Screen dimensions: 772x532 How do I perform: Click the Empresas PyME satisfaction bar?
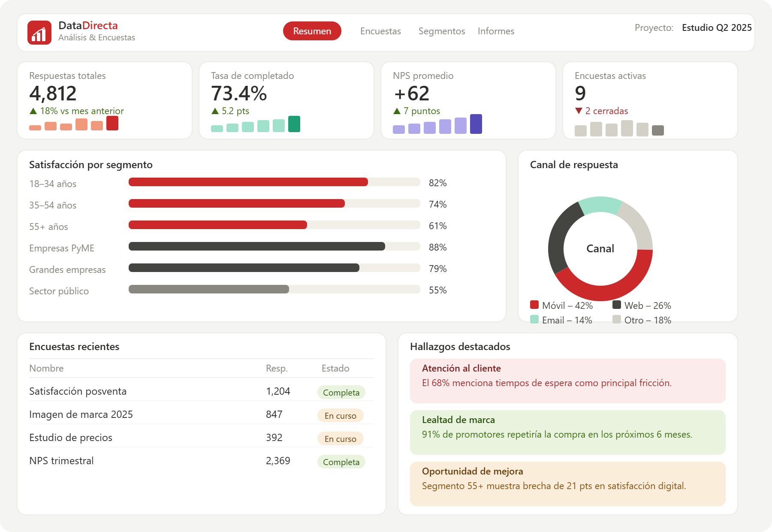click(x=274, y=246)
